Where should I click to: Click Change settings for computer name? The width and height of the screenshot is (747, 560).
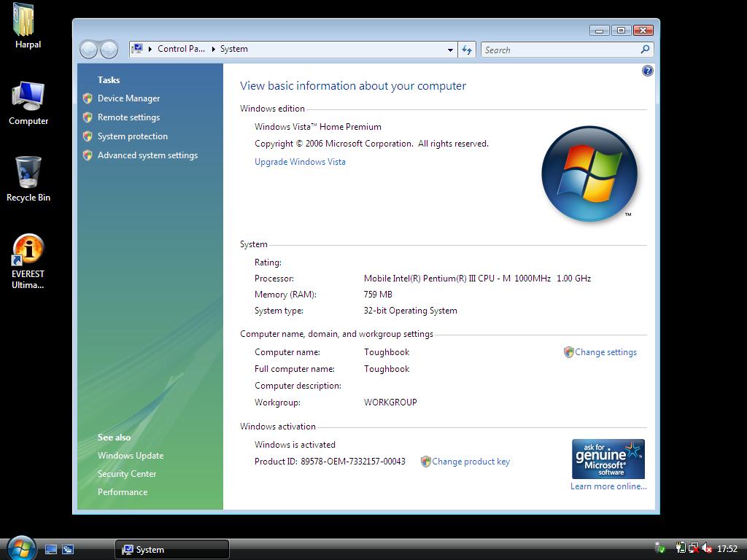(605, 352)
